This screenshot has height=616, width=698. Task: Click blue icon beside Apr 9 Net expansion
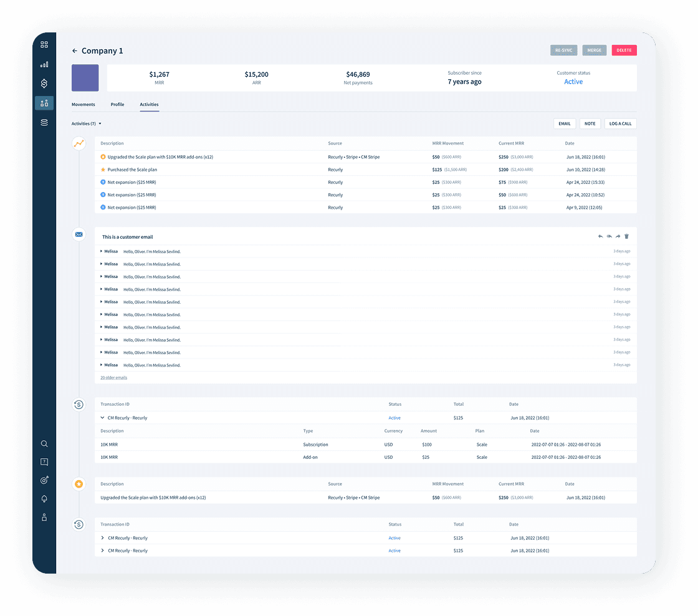[x=103, y=207]
